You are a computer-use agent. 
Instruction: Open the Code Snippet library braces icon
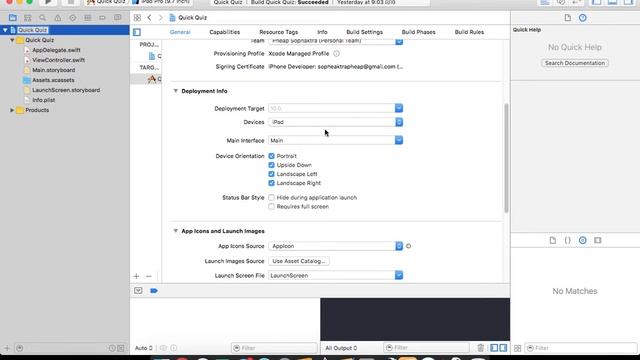pyautogui.click(x=568, y=240)
